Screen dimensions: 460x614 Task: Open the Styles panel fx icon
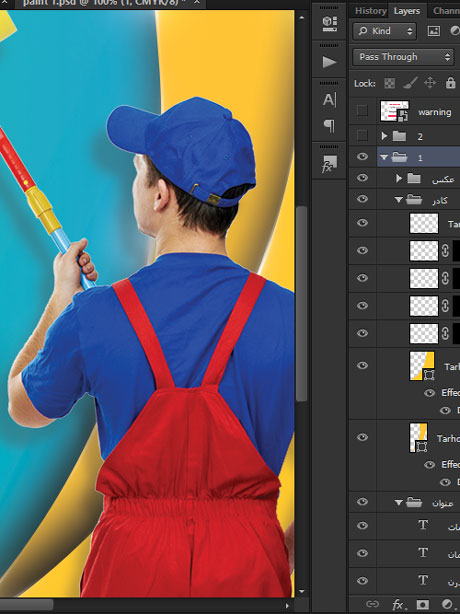pos(329,164)
